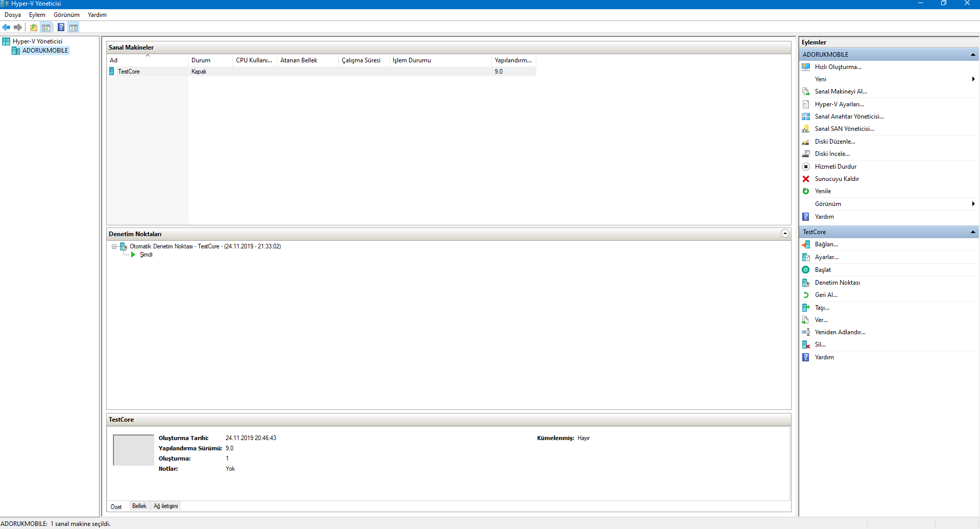The width and height of the screenshot is (980, 529).
Task: Click the CPU Kullanımı column header
Action: tap(255, 60)
